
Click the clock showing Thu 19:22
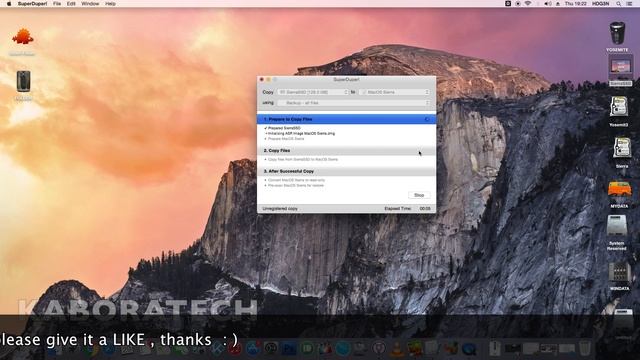[x=576, y=4]
